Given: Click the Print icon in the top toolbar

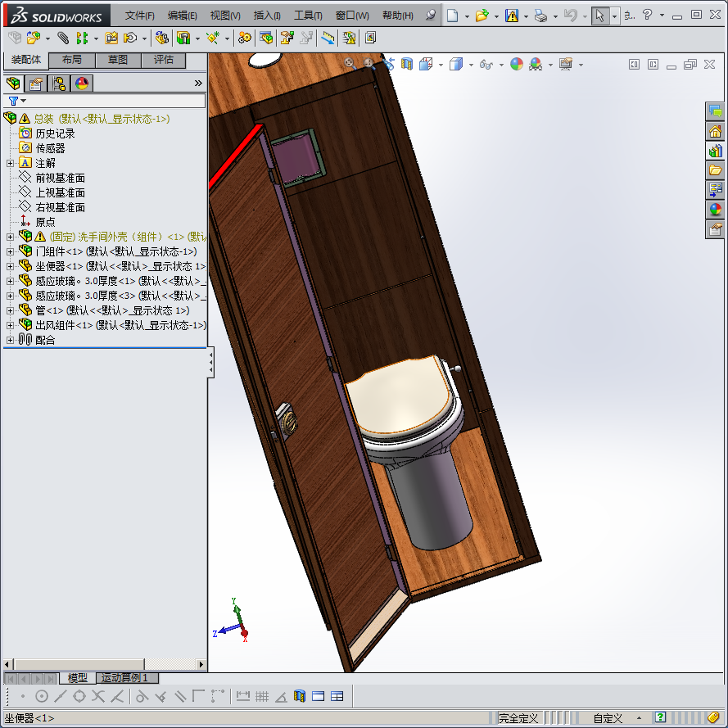Looking at the screenshot, I should [x=540, y=16].
